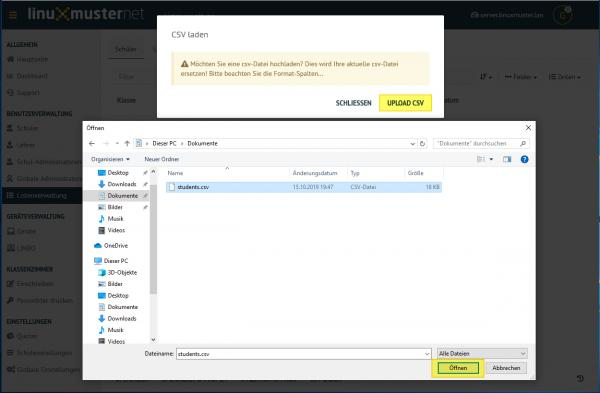Click Dokumente in the address breadcrumb
The image size is (600, 393).
point(202,144)
